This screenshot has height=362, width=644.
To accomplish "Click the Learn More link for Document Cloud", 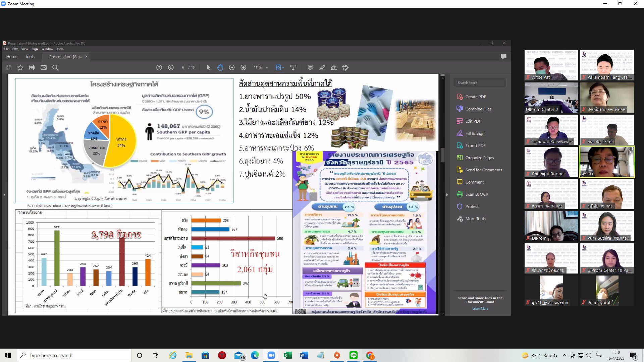I will pyautogui.click(x=480, y=308).
